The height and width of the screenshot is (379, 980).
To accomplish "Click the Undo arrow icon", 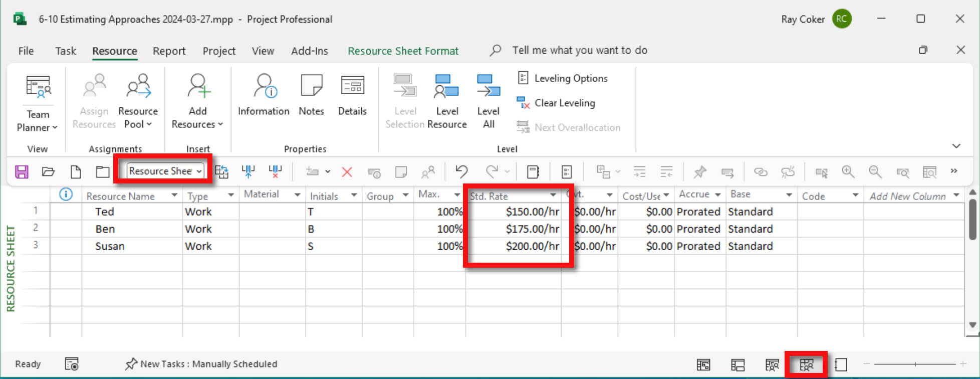I will [x=461, y=172].
